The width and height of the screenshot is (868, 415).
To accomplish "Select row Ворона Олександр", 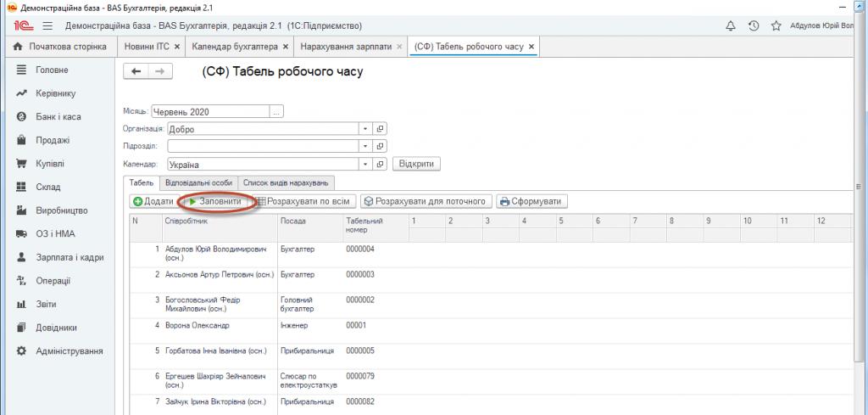I will [490, 330].
